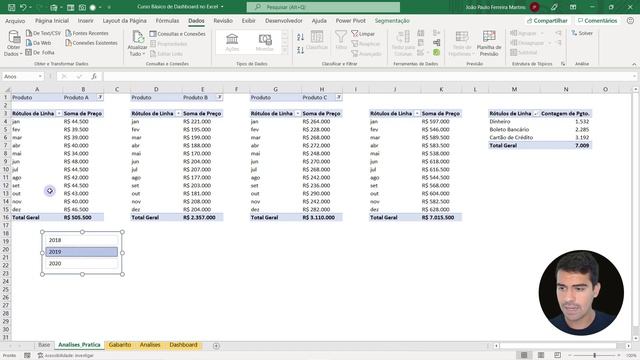Click the green data model icon

[436, 52]
